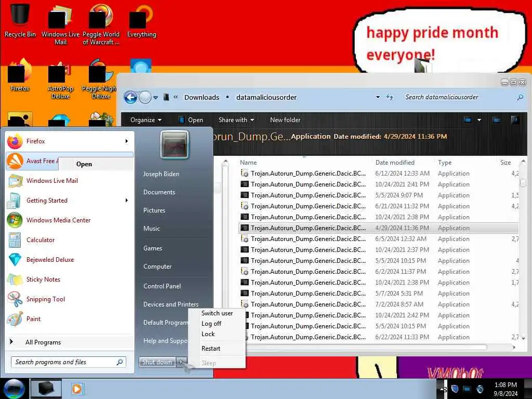Click the media player taskbar icon
532x399 pixels.
click(x=77, y=389)
